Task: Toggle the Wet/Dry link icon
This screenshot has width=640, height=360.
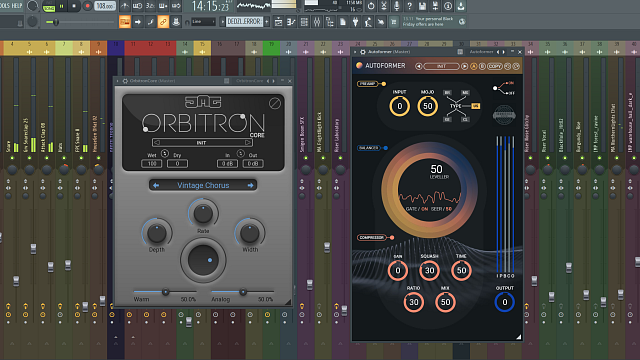Action: pyautogui.click(x=164, y=153)
